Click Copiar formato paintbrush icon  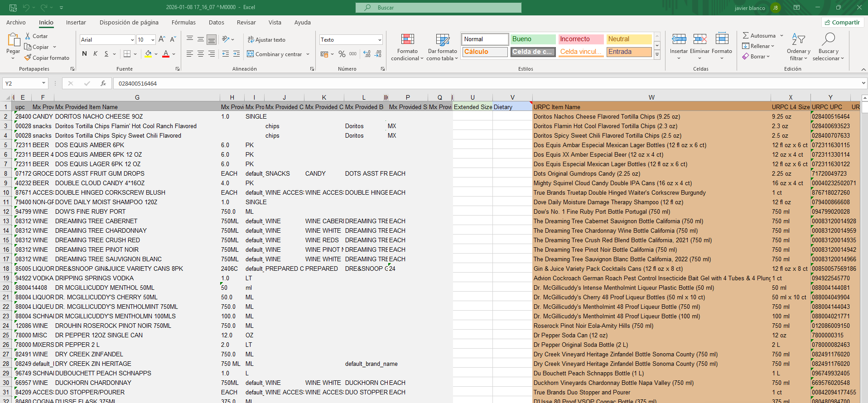(x=28, y=58)
